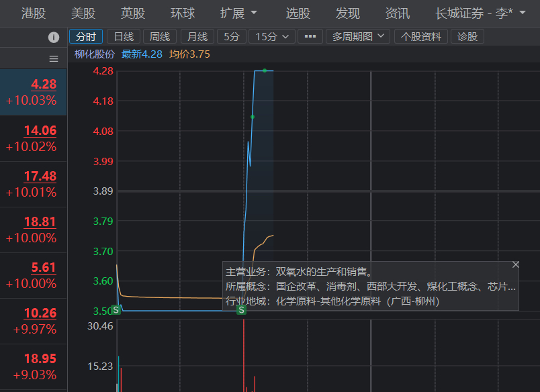Expand the 多周期图 dropdown

(358, 36)
